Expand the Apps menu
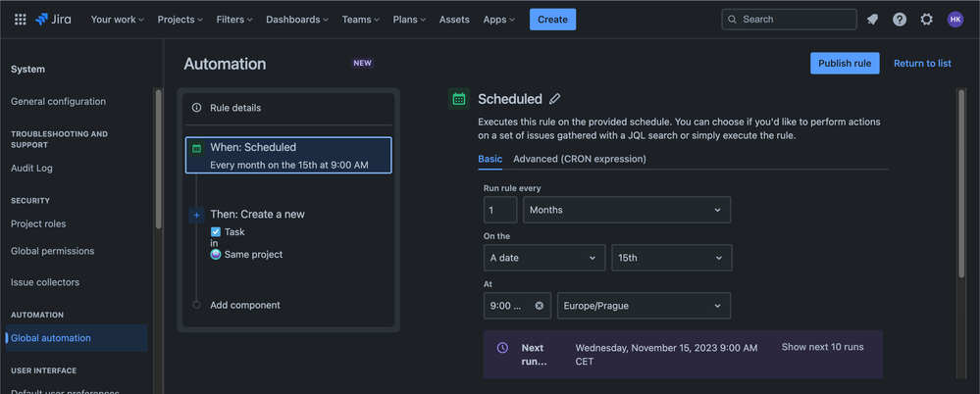 pyautogui.click(x=498, y=20)
